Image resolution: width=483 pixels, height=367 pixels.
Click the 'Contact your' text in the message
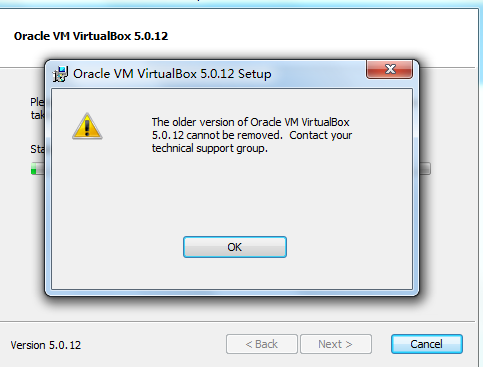click(x=321, y=135)
